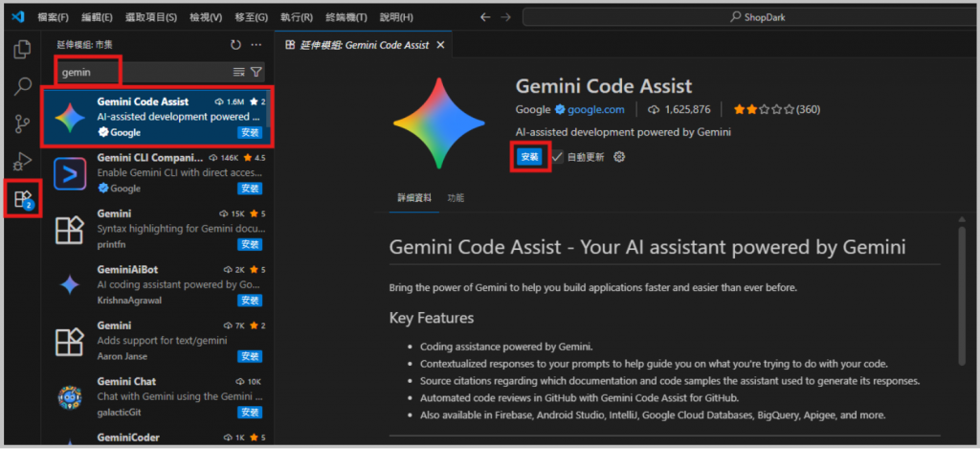Click the galacticGit publisher text
The width and height of the screenshot is (980, 449).
tap(117, 412)
